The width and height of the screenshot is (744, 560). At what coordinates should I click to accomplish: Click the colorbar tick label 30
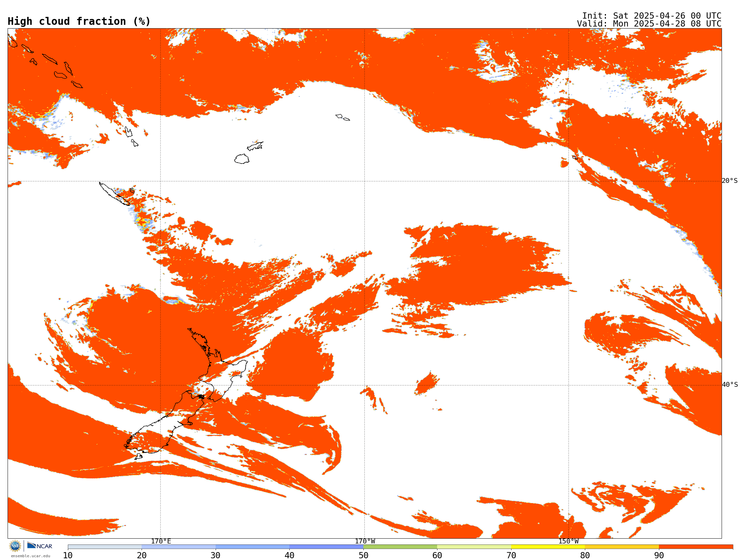click(216, 556)
